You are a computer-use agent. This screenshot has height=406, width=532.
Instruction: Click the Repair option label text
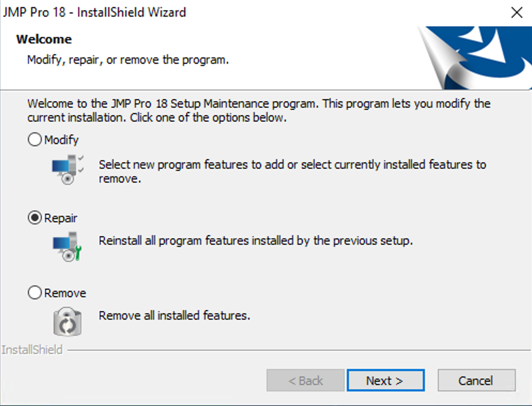click(x=60, y=217)
